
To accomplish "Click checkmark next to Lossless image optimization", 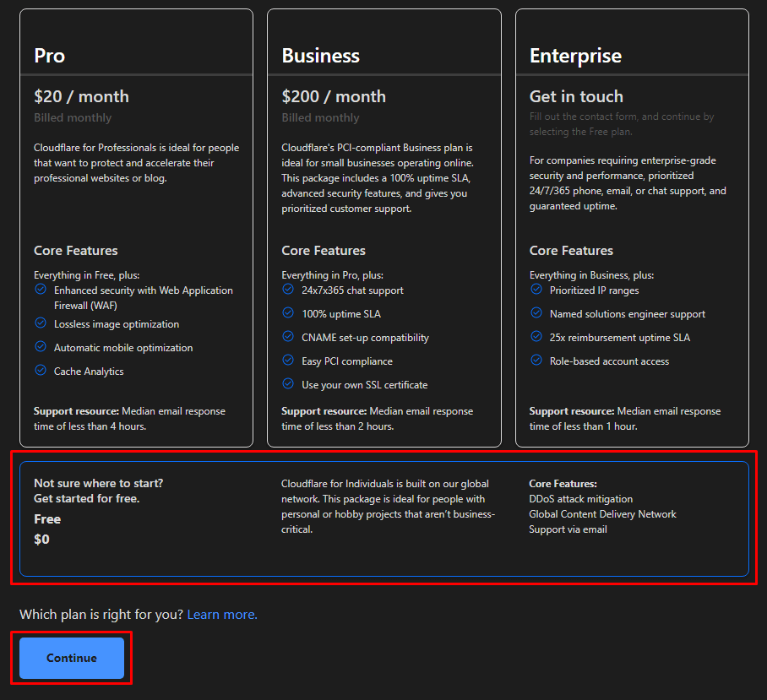I will (40, 323).
